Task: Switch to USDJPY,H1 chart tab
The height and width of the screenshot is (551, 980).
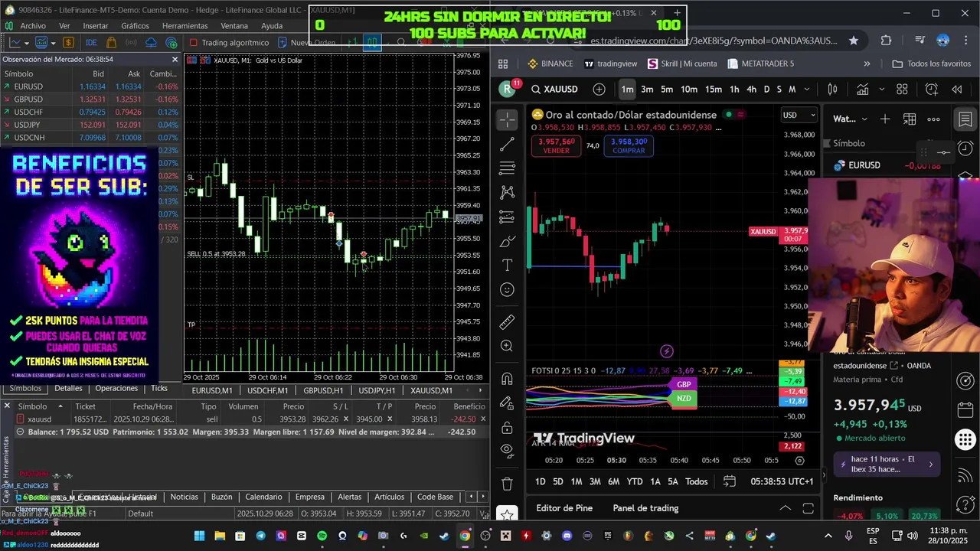Action: (x=377, y=390)
